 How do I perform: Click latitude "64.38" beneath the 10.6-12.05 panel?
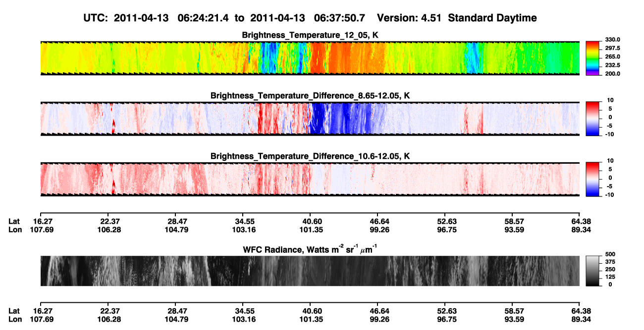(x=580, y=221)
